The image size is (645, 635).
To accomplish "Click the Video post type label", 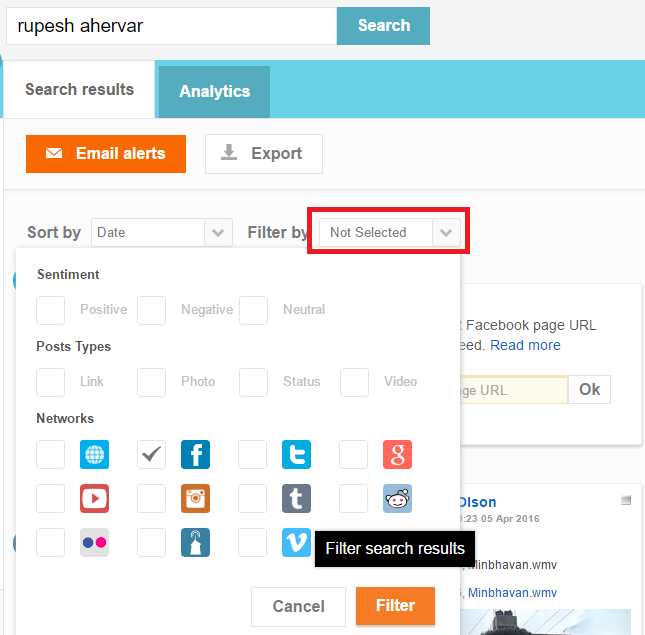I will coord(400,381).
